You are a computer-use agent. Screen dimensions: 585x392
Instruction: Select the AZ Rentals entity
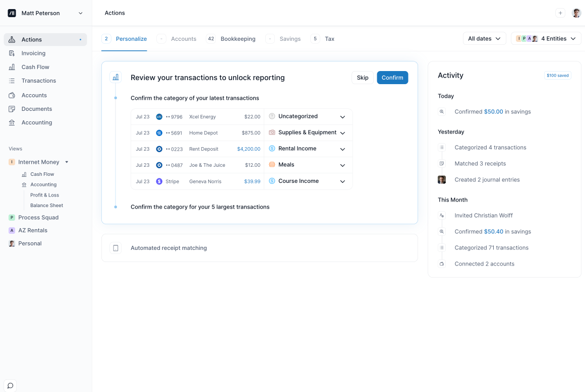click(28, 231)
